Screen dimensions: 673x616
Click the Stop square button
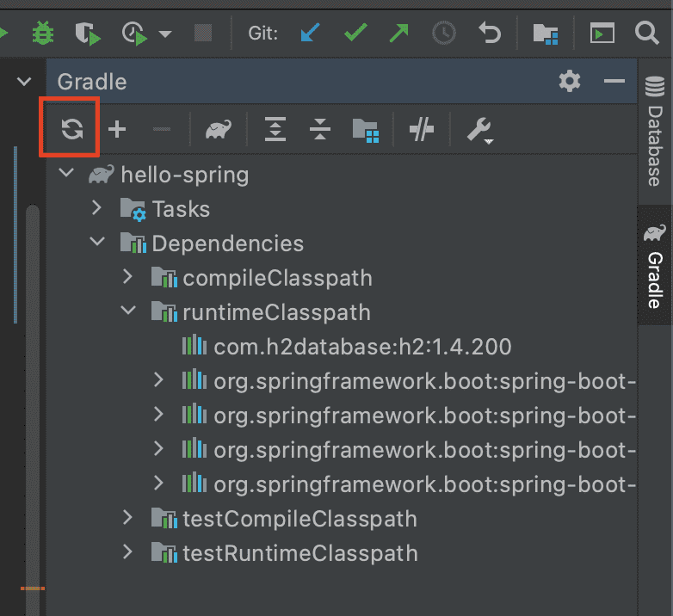coord(203,33)
